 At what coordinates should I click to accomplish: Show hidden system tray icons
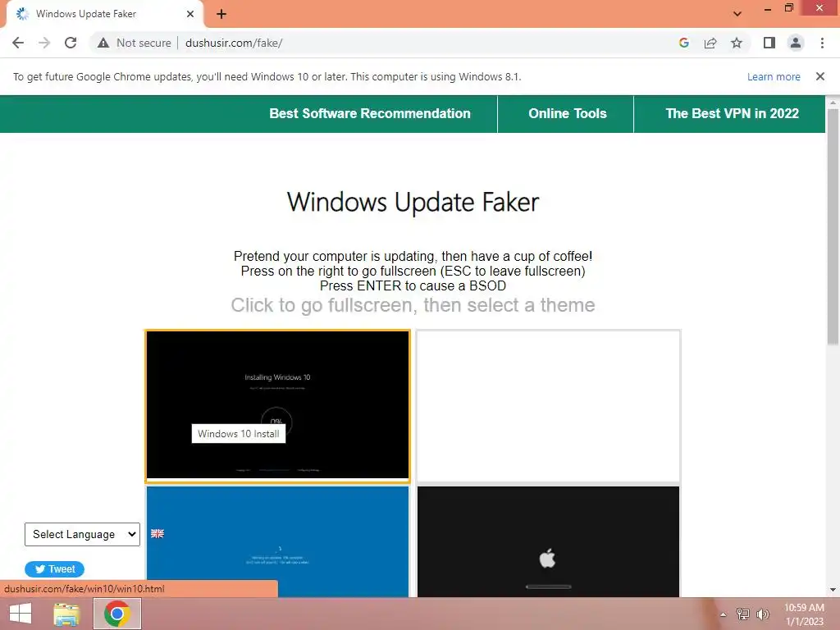(x=724, y=614)
